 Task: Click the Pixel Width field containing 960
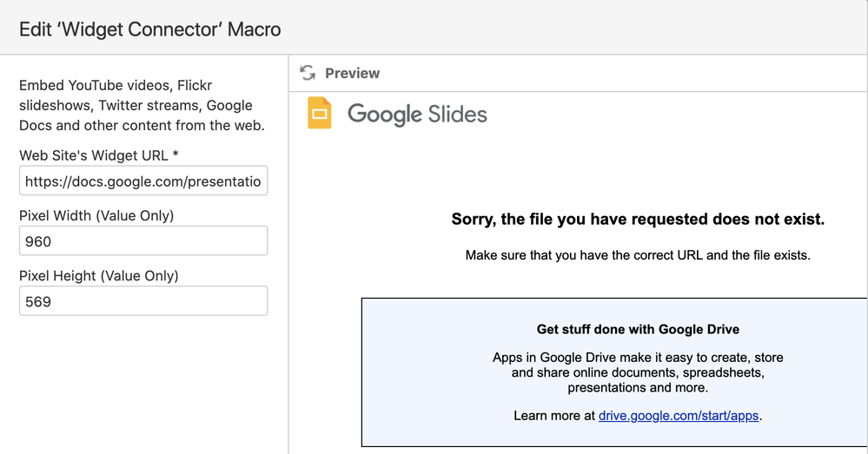[x=143, y=241]
